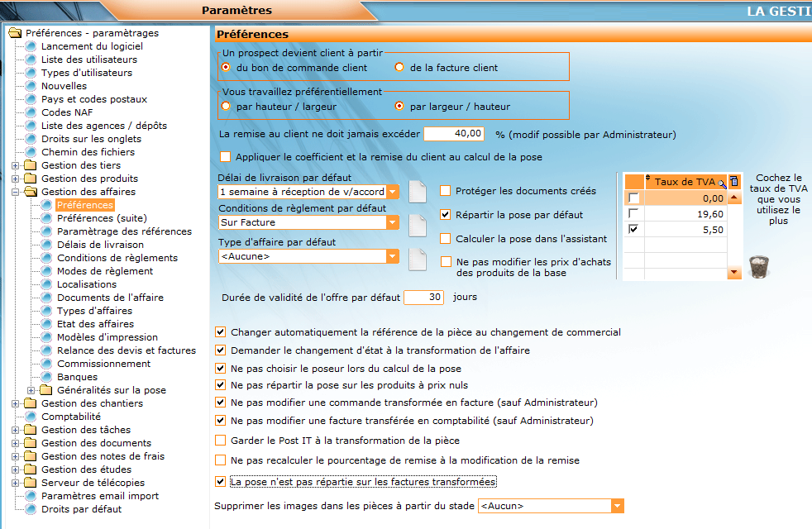Select 'Conditions de règlements' tree entry
The width and height of the screenshot is (812, 529).
click(117, 258)
